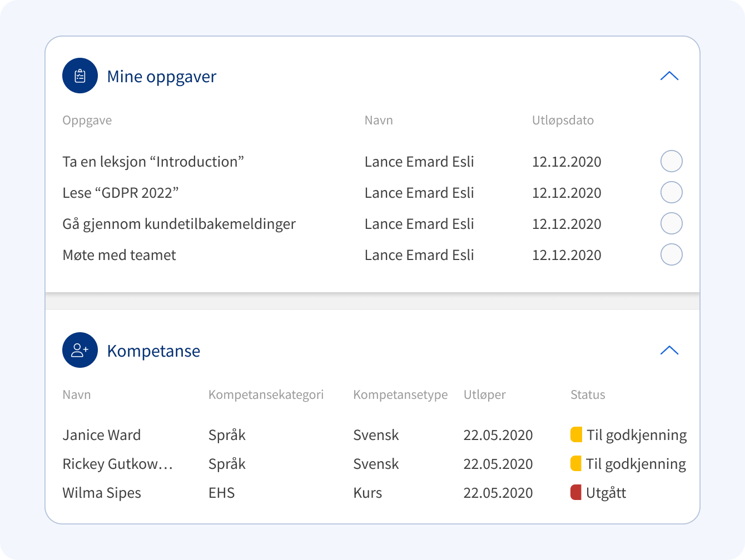745x560 pixels.
Task: Click the 'Utgått' status text
Action: click(x=606, y=493)
